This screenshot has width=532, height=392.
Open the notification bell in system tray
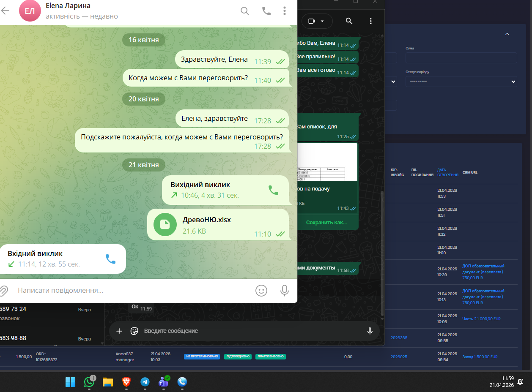point(521,381)
